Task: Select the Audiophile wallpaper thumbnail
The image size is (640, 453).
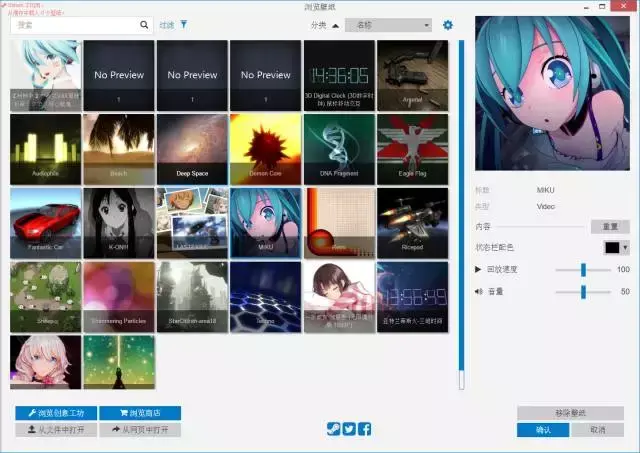Action: coord(46,149)
